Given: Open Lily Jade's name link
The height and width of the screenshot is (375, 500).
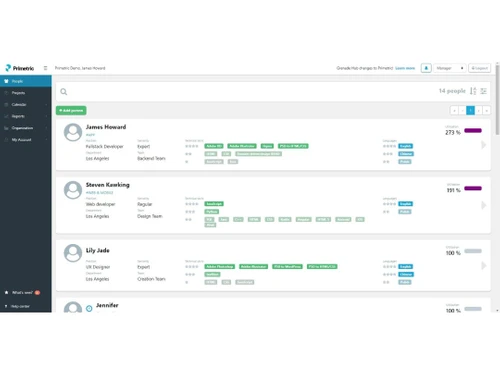Looking at the screenshot, I should click(97, 250).
